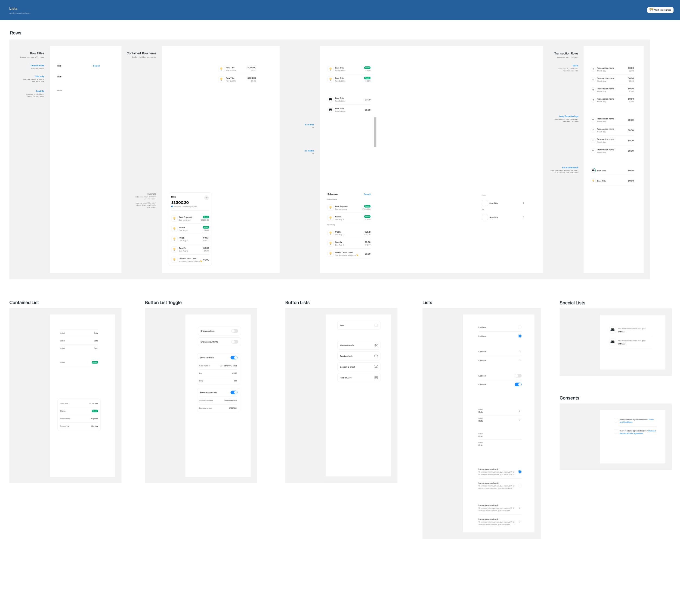This screenshot has width=680, height=616.
Task: Click the lightbulb icon beside PG&E in Schedule list
Action: [x=330, y=233]
